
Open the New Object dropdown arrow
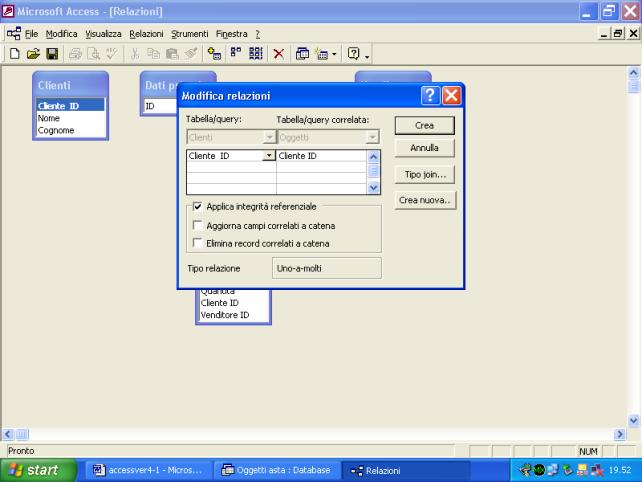334,54
